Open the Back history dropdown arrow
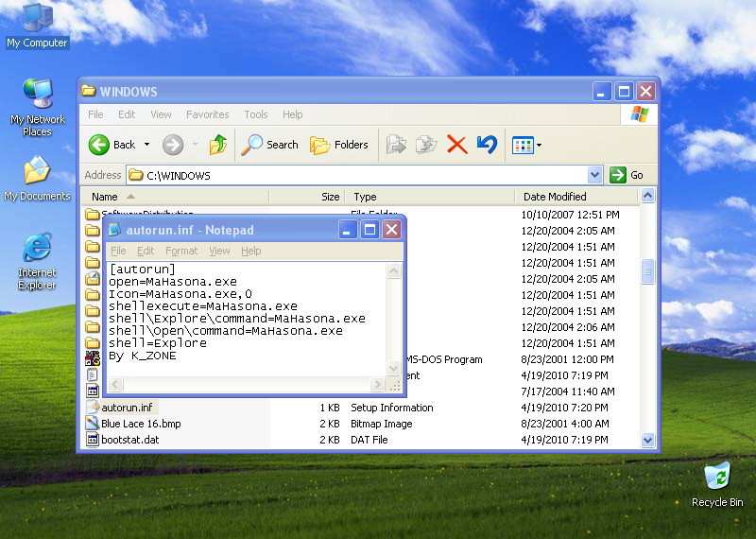 click(x=147, y=145)
